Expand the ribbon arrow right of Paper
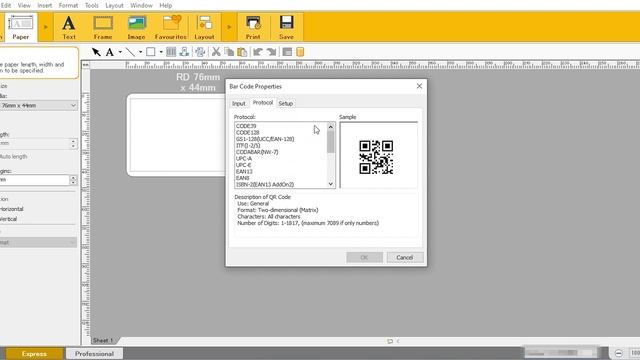Screen dimensions: 640x360 [x=46, y=27]
